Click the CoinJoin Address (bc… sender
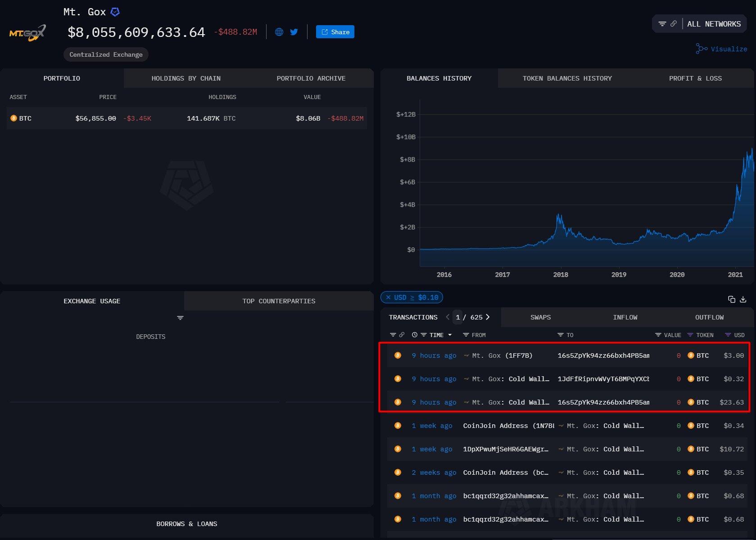 tap(506, 472)
